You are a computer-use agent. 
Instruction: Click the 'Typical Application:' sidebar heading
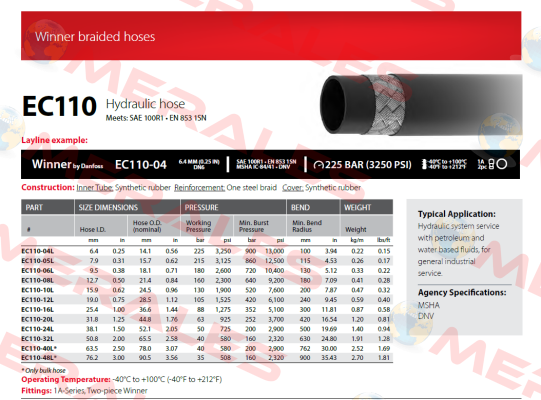(457, 214)
